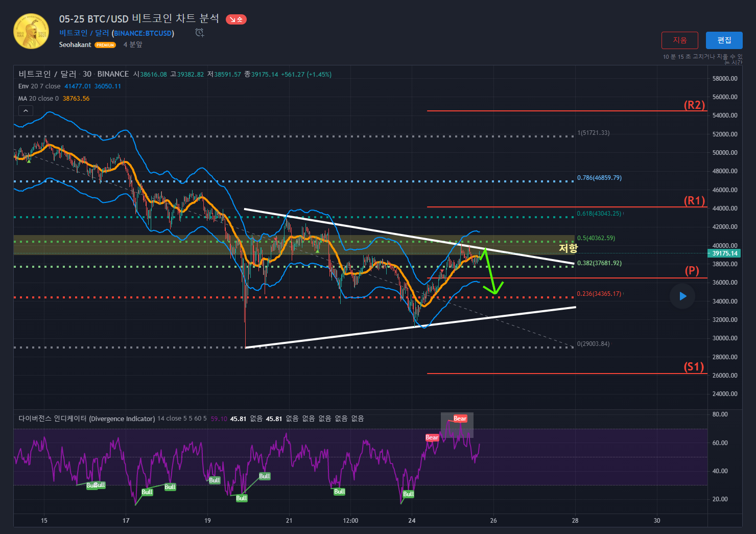
Task: Select the MA 20 close indicator legend
Action: (x=38, y=99)
